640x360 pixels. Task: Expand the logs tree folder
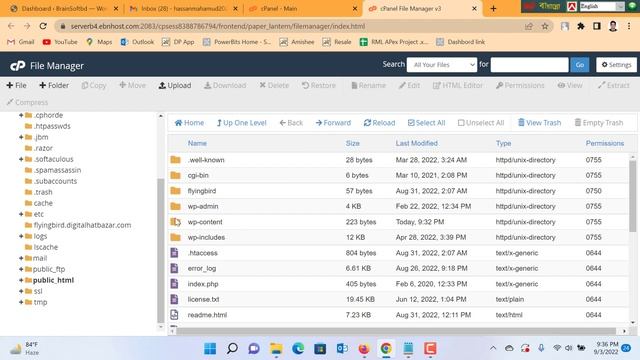tap(21, 236)
